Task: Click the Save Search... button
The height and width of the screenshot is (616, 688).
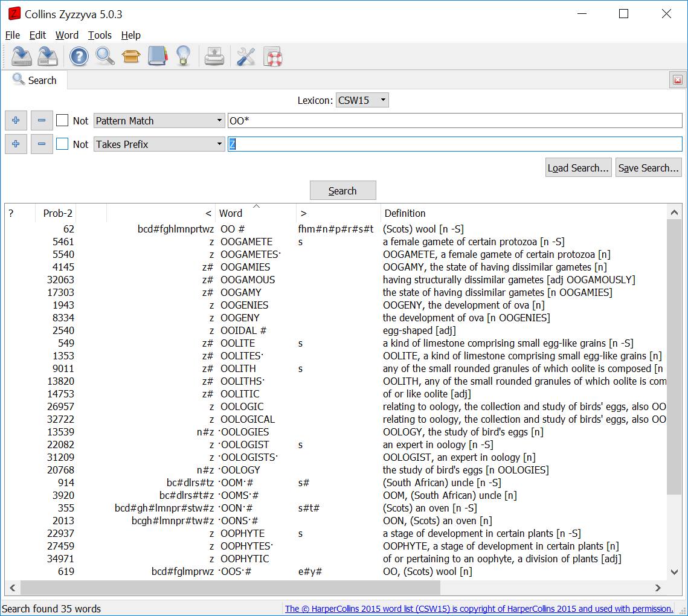Action: click(x=649, y=168)
